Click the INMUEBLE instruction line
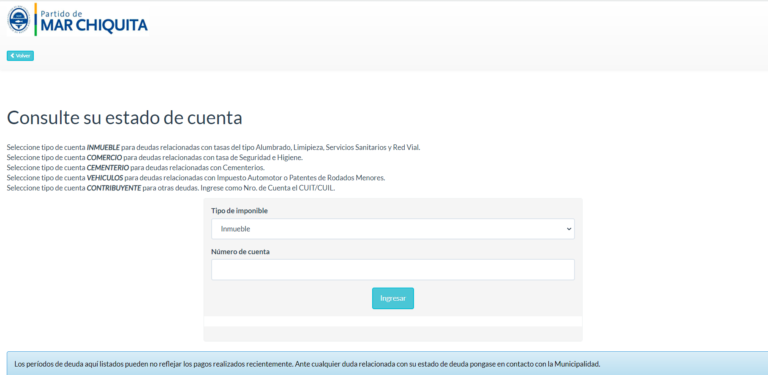The width and height of the screenshot is (768, 375). coord(214,147)
